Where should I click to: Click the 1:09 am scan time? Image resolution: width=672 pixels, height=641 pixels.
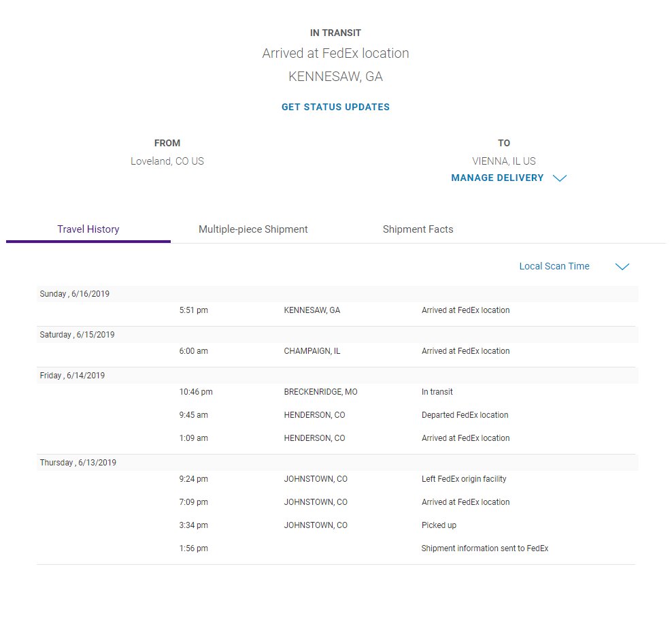pyautogui.click(x=193, y=438)
